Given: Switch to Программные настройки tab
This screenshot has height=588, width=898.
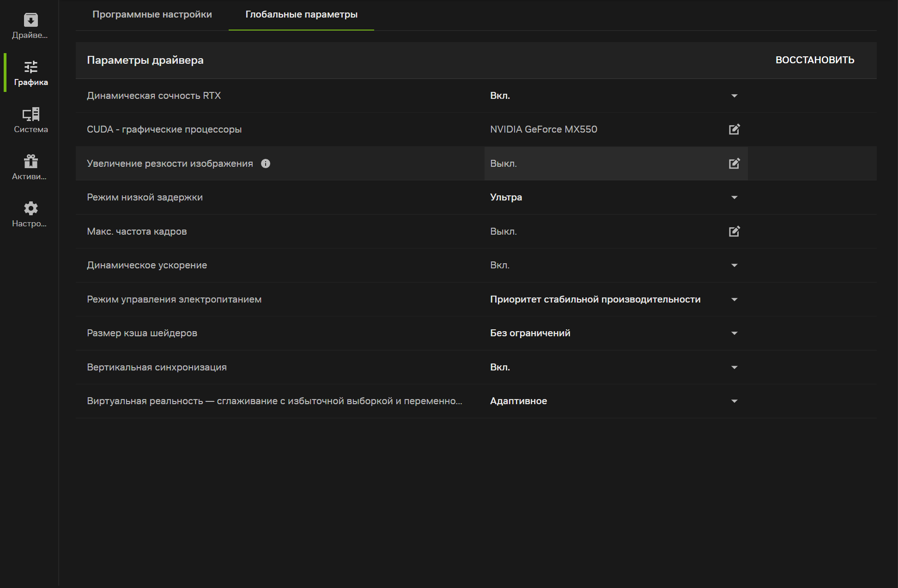Looking at the screenshot, I should pyautogui.click(x=152, y=14).
